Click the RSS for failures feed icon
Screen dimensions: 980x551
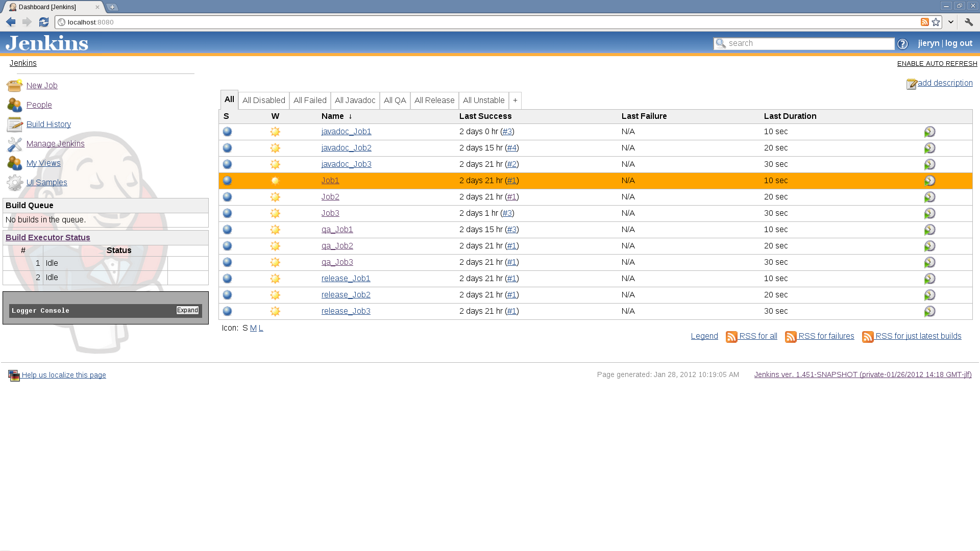(x=791, y=337)
